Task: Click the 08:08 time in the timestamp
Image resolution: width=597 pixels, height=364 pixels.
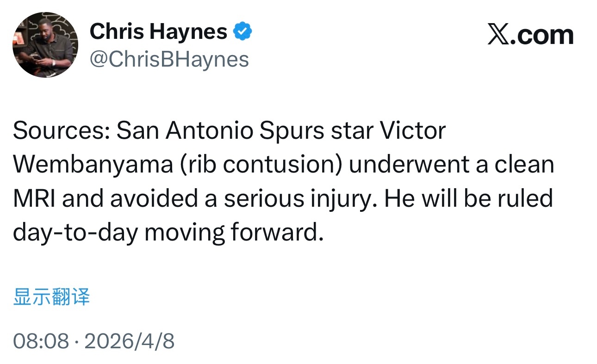Action: coord(41,341)
